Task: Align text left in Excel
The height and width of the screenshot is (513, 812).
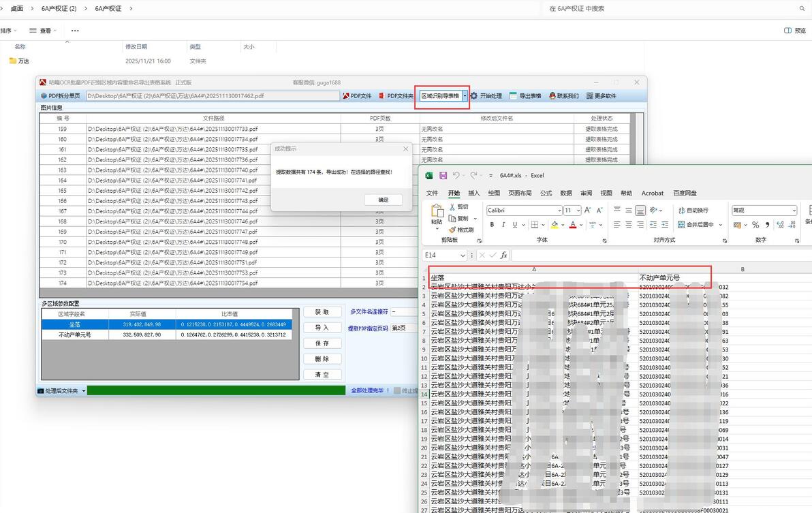Action: (616, 225)
